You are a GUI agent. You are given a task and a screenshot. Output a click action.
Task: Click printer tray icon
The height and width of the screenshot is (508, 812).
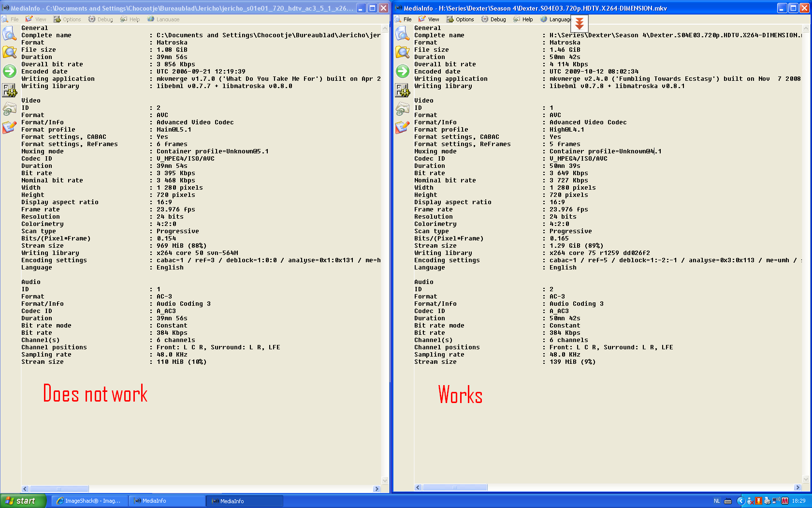click(767, 501)
